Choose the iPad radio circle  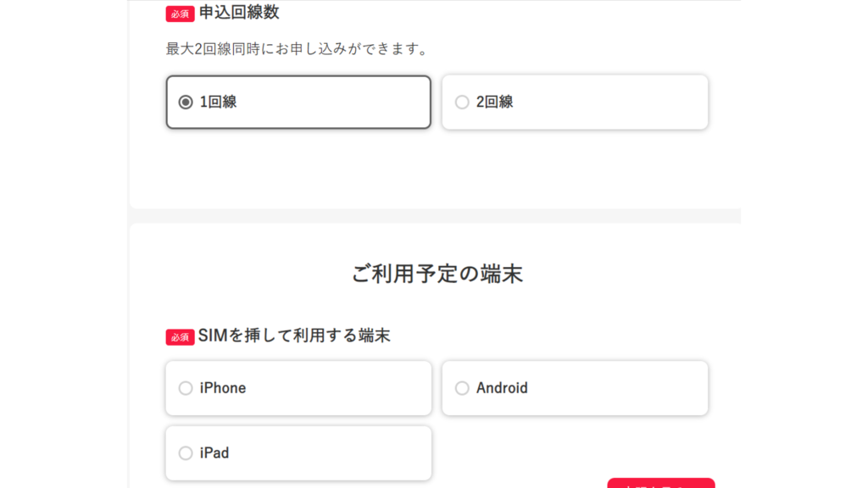coord(186,453)
